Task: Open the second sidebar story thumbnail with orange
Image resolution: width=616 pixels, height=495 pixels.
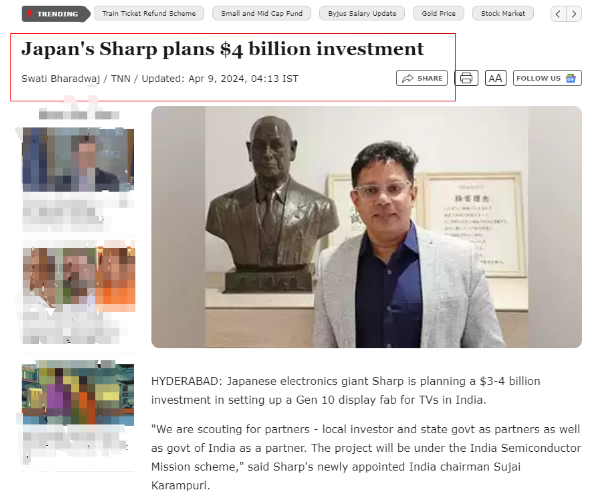Action: point(79,279)
